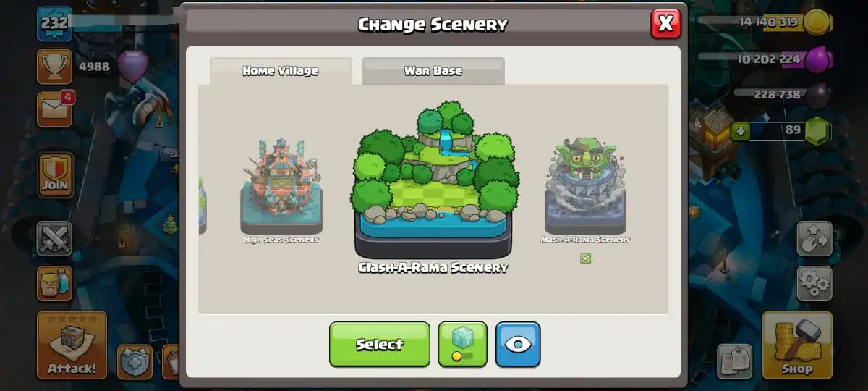Open the barbarian army overview icon
This screenshot has width=868, height=391.
pyautogui.click(x=54, y=283)
